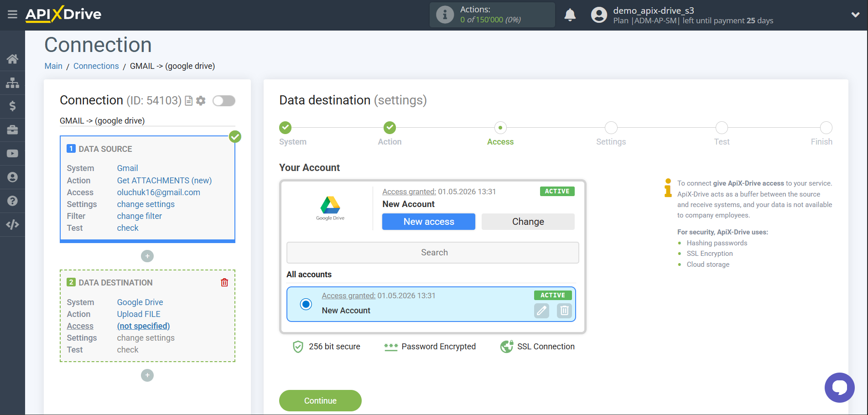Click the SSL Connection label
868x415 pixels.
coord(546,347)
